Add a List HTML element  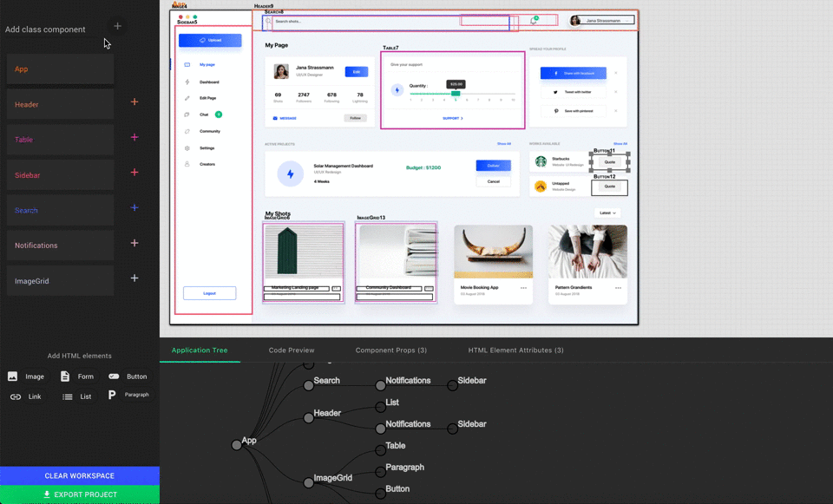[x=77, y=396]
